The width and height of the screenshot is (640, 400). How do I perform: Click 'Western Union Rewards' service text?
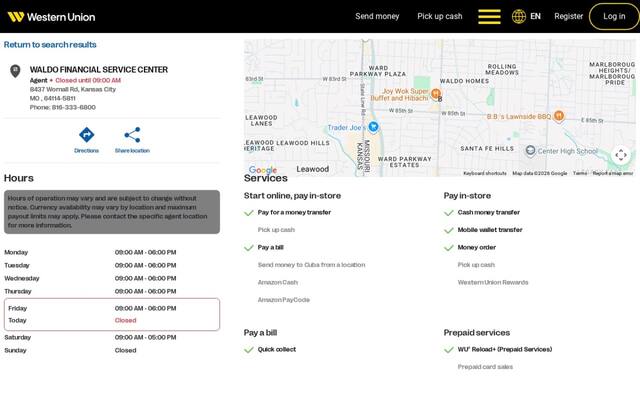[493, 282]
